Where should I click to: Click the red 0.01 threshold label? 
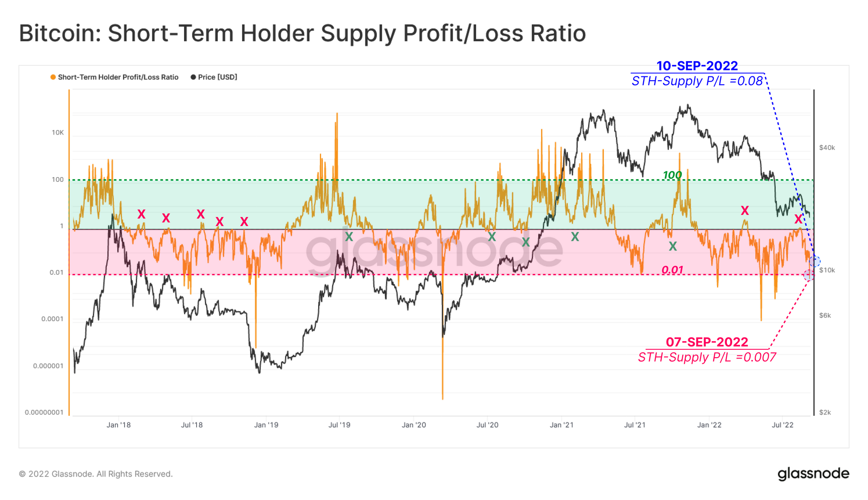point(672,270)
